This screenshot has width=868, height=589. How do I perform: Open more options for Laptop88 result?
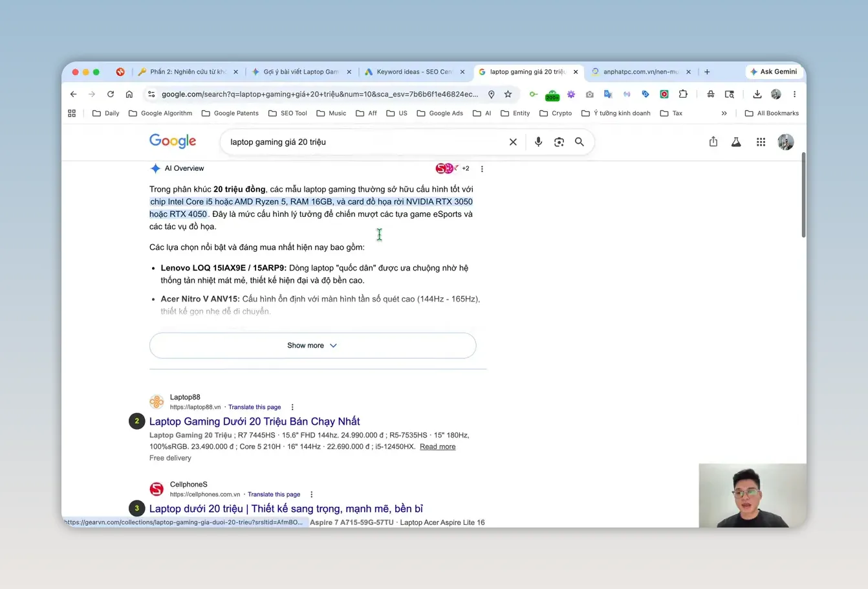pos(292,407)
